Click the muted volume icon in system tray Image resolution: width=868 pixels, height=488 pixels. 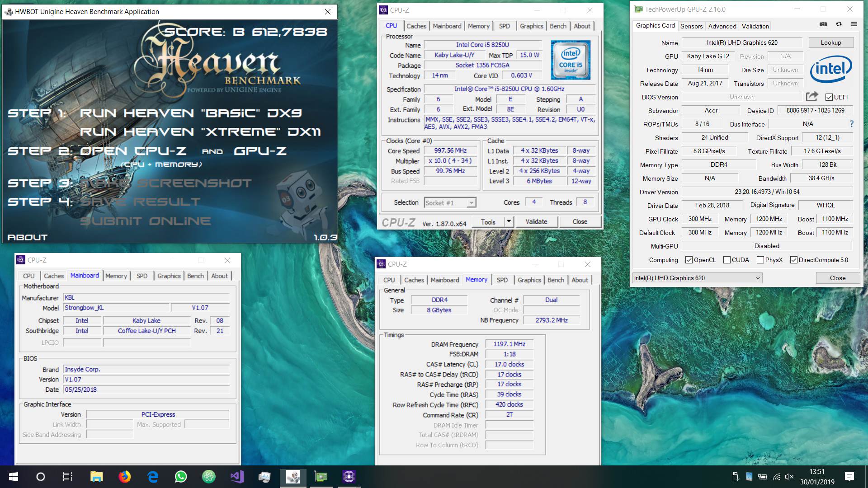pos(789,477)
